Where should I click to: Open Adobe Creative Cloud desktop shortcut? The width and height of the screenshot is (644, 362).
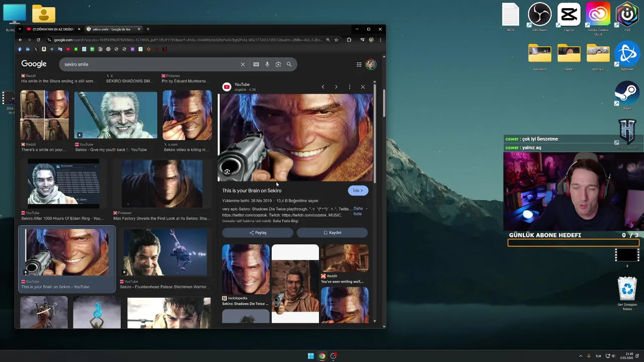598,19
